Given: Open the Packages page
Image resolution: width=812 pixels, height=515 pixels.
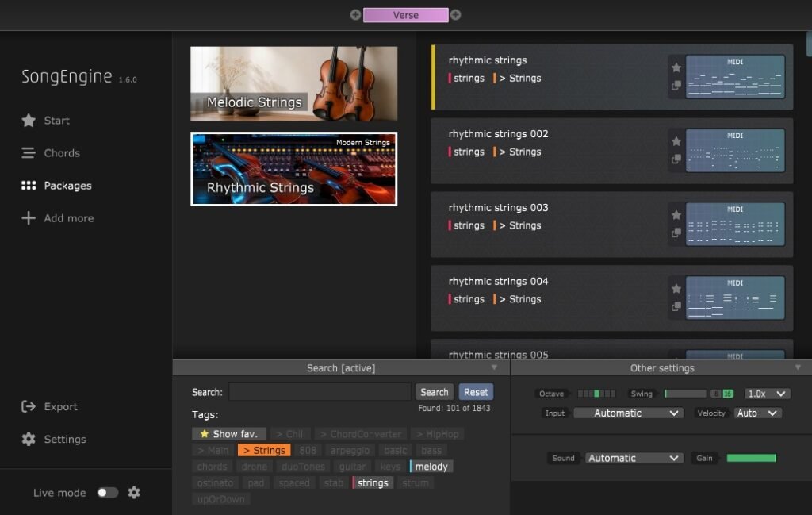Looking at the screenshot, I should pos(56,186).
